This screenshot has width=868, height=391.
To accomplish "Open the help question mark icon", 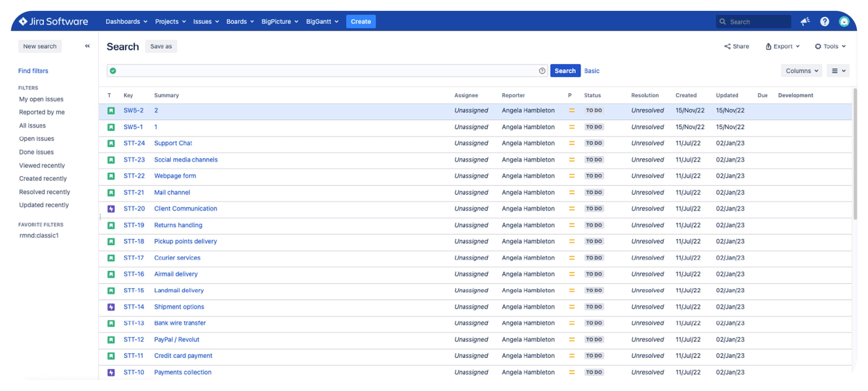I will point(824,21).
